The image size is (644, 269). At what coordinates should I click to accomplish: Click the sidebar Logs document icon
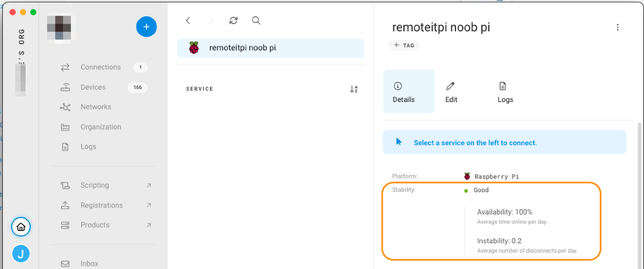(x=65, y=147)
